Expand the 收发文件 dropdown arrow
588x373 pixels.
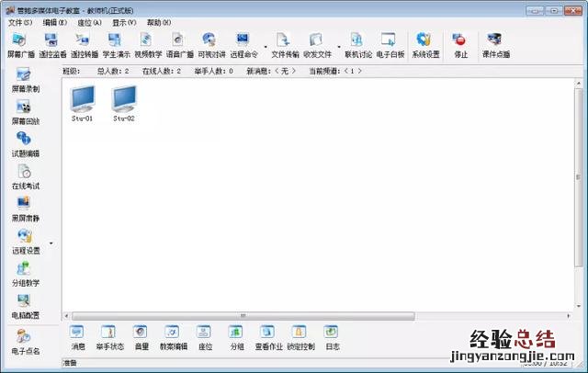(x=339, y=47)
